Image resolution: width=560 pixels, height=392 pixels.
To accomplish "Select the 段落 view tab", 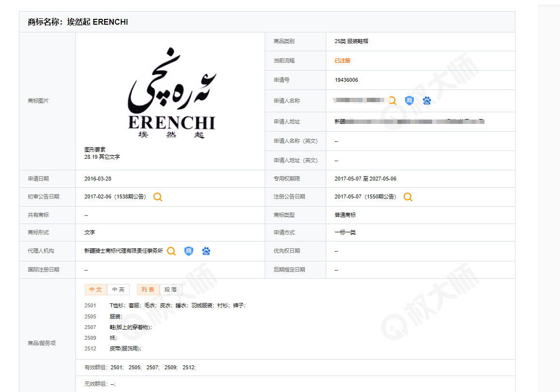I will click(171, 289).
